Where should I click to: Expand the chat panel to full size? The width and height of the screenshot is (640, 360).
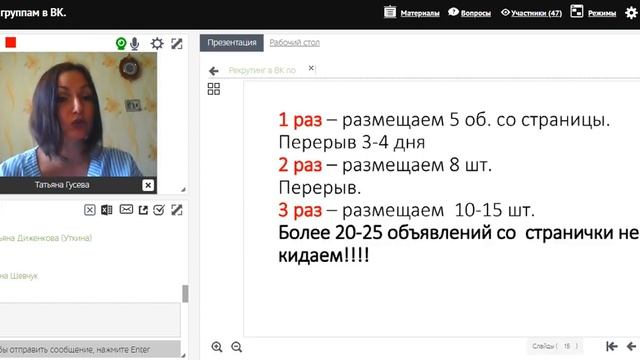177,210
